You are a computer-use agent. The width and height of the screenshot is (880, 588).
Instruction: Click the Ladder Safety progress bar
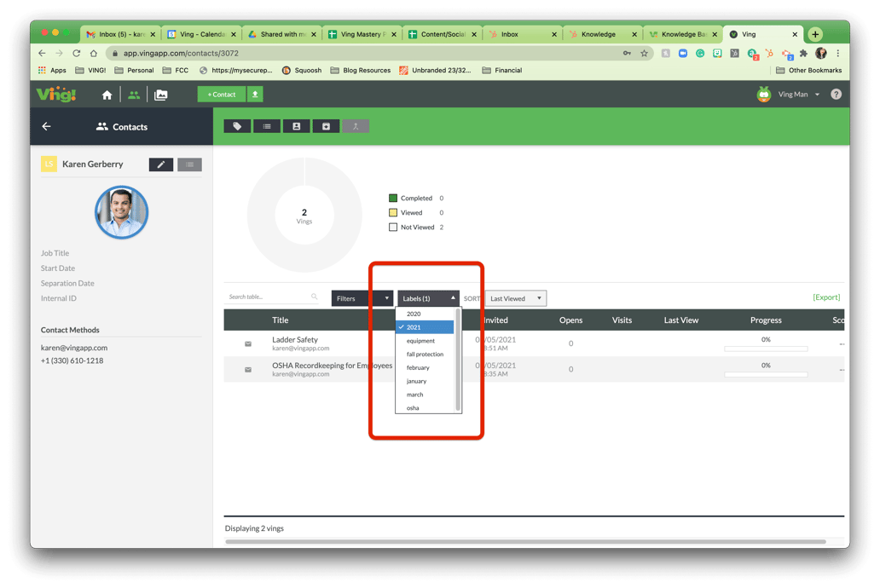point(765,349)
